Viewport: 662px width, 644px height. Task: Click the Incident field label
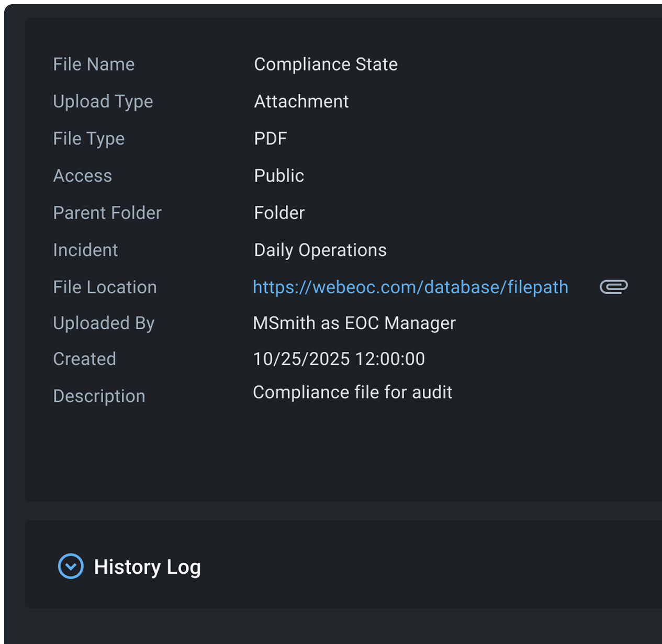pos(85,250)
